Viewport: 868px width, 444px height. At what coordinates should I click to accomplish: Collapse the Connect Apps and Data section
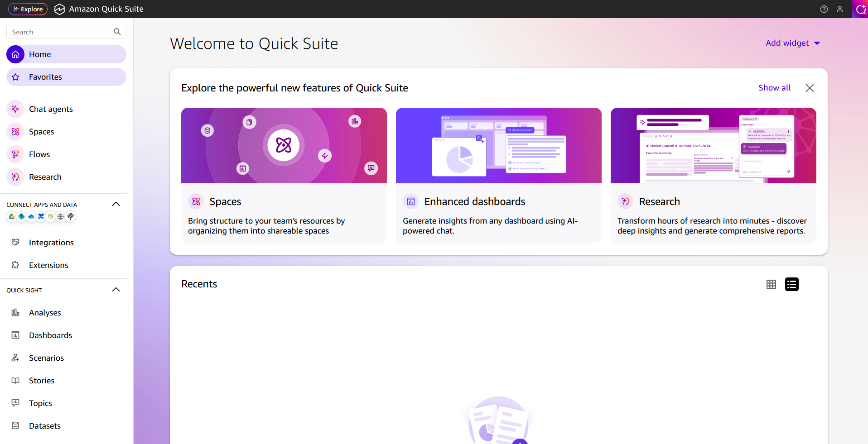pos(116,204)
